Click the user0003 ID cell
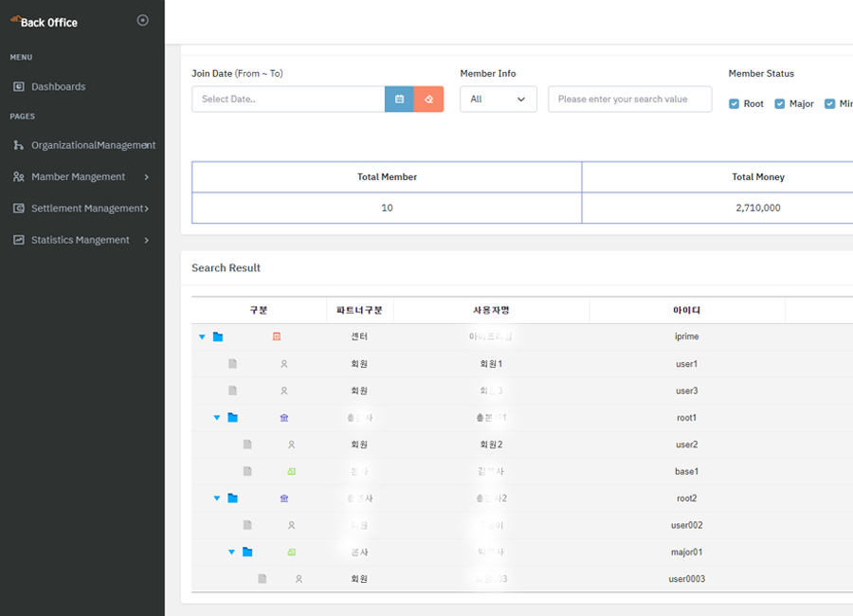This screenshot has height=616, width=853. tap(686, 579)
